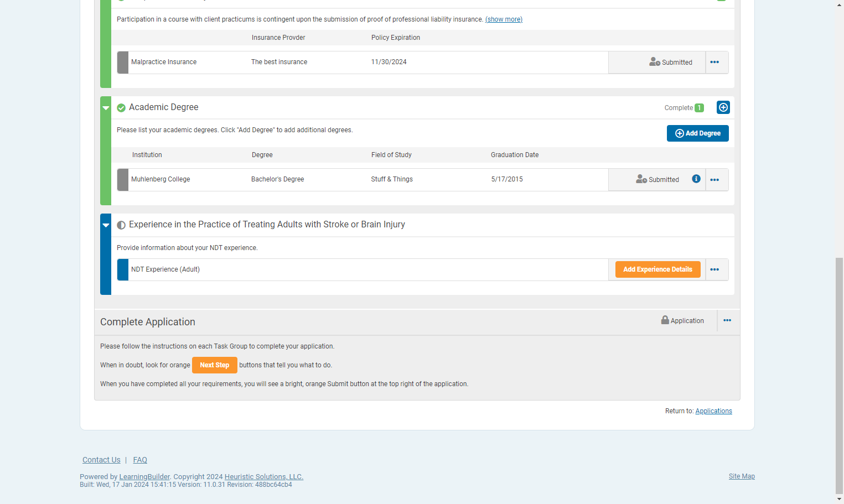Viewport: 844px width, 504px height.
Task: Click the Graduation Date column header
Action: [515, 155]
